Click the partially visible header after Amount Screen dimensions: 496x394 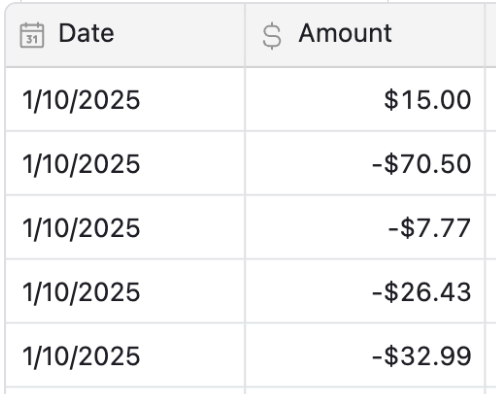pos(491,35)
